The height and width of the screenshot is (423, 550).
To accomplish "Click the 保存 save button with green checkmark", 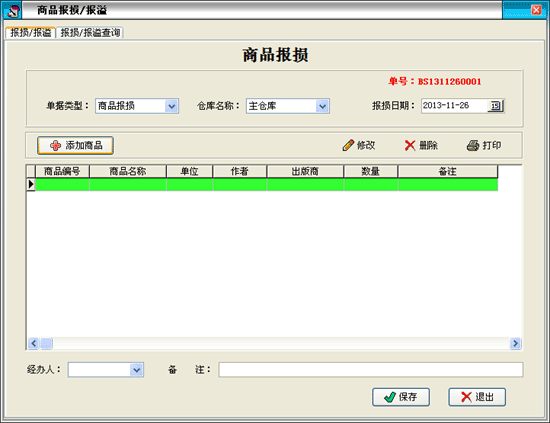I will (401, 397).
